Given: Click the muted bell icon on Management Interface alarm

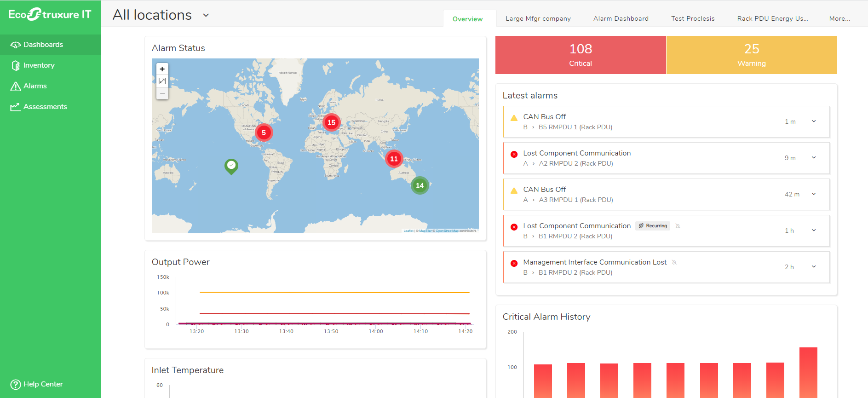Looking at the screenshot, I should pos(674,262).
